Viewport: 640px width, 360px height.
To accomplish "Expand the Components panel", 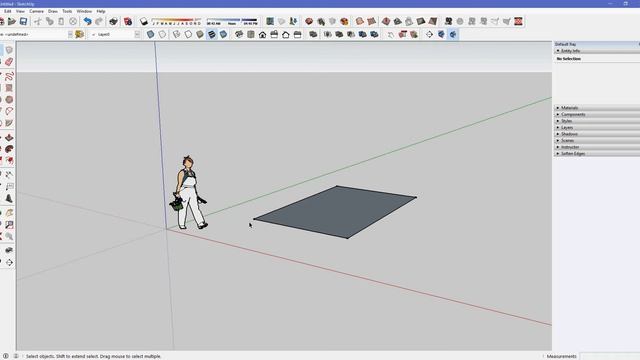I will (597, 114).
